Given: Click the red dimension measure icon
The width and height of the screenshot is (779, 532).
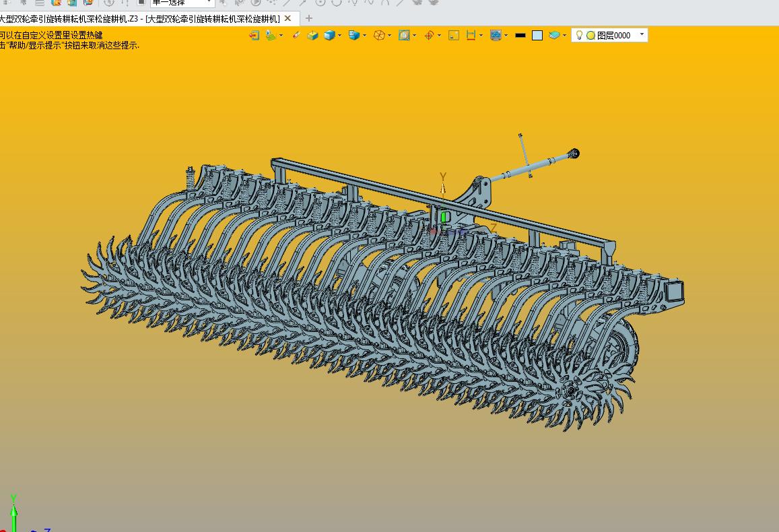Looking at the screenshot, I should coord(471,35).
